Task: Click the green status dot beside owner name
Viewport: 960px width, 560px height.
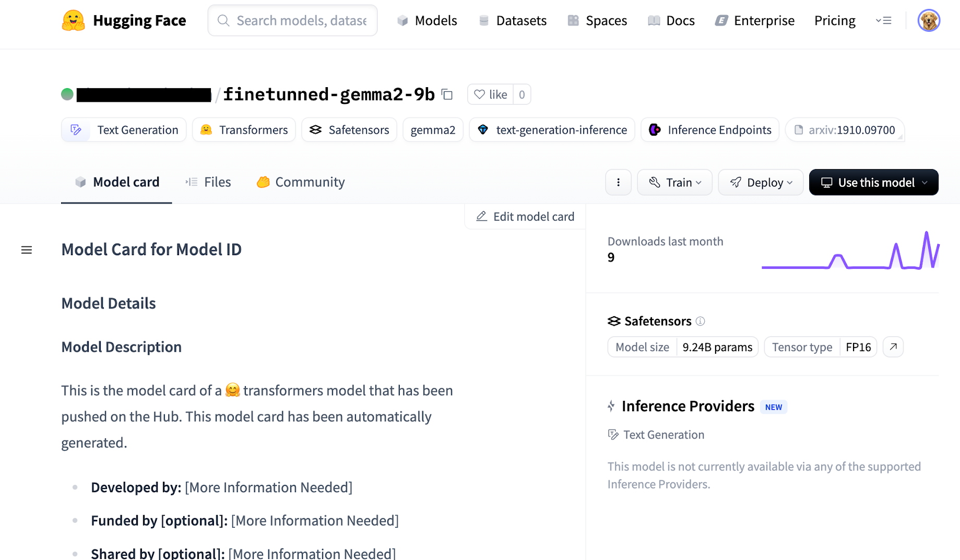Action: pyautogui.click(x=67, y=94)
